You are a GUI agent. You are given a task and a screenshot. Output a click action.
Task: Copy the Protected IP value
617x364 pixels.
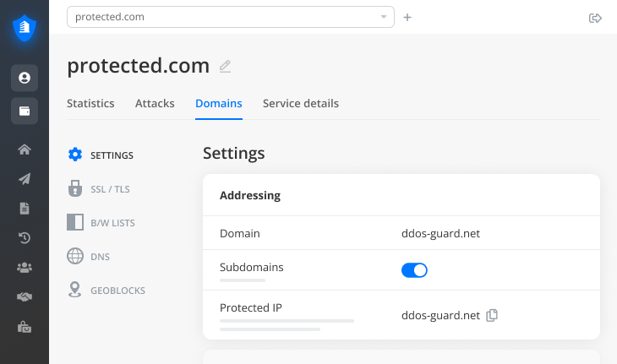pos(493,315)
